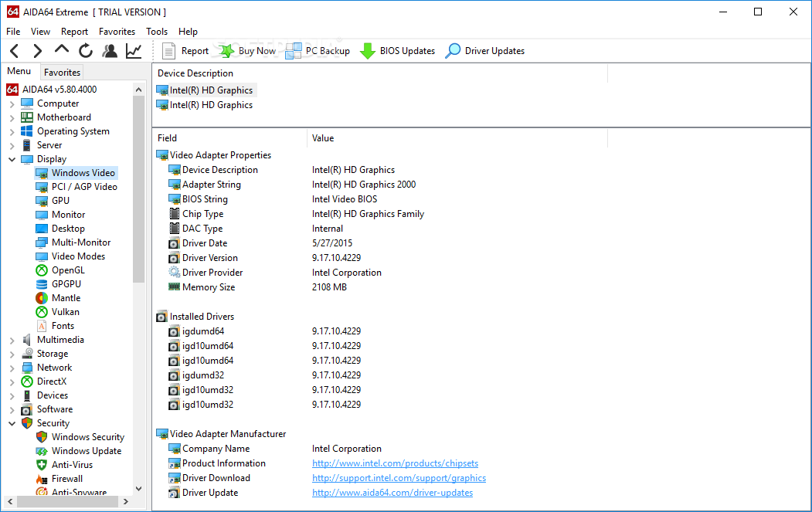Open Video Modes in the sidebar
The width and height of the screenshot is (812, 512).
click(x=78, y=257)
